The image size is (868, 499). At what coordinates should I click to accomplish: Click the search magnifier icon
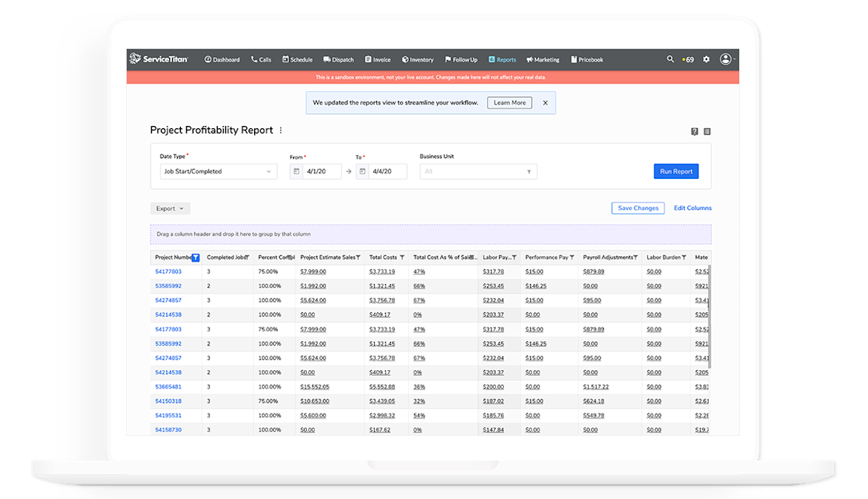(670, 59)
